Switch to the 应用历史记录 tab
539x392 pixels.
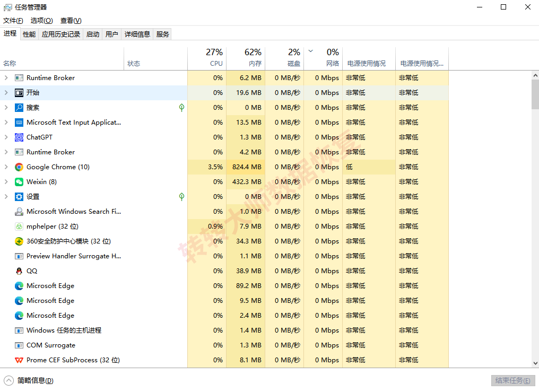(61, 34)
